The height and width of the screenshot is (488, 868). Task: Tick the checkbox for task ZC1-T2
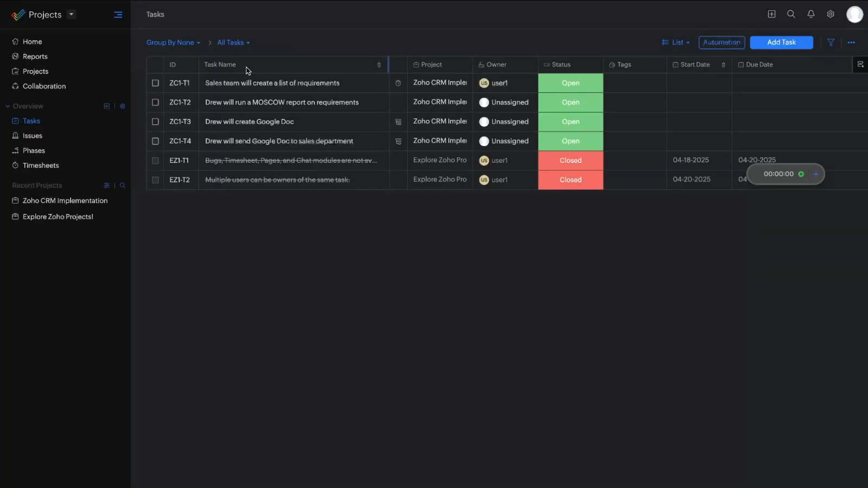(155, 103)
